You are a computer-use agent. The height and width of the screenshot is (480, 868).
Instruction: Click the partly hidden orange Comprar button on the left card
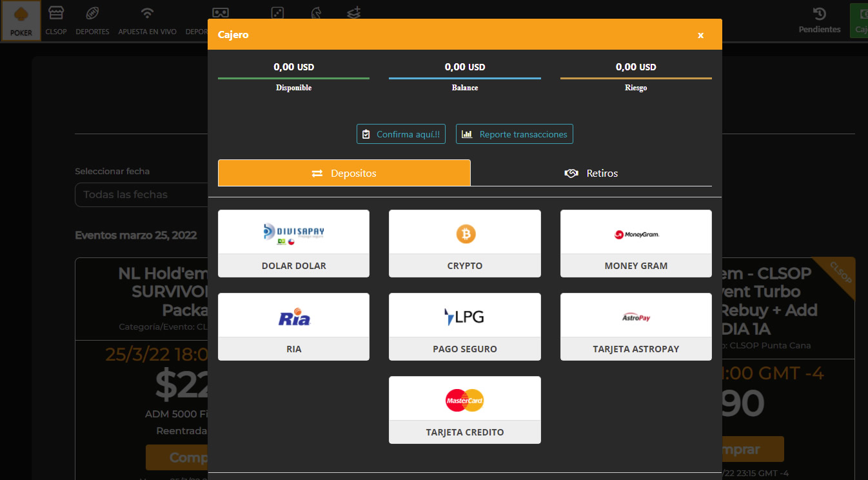point(177,457)
